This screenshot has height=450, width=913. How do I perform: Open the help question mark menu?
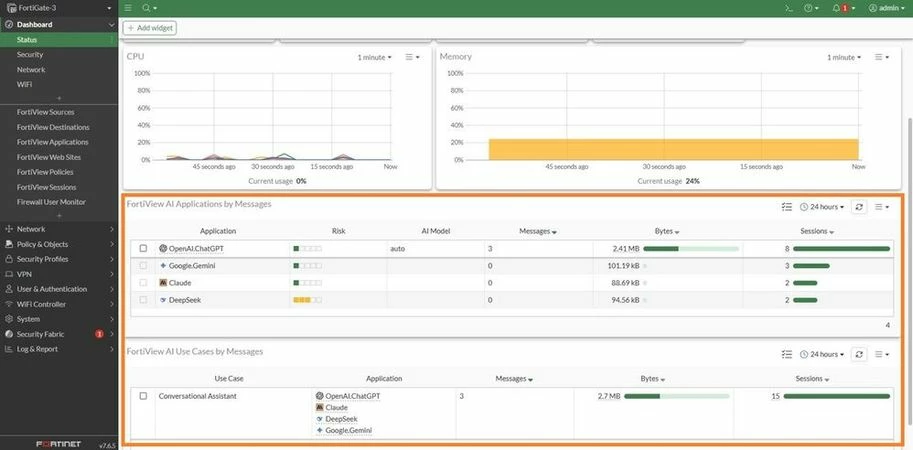[x=811, y=8]
